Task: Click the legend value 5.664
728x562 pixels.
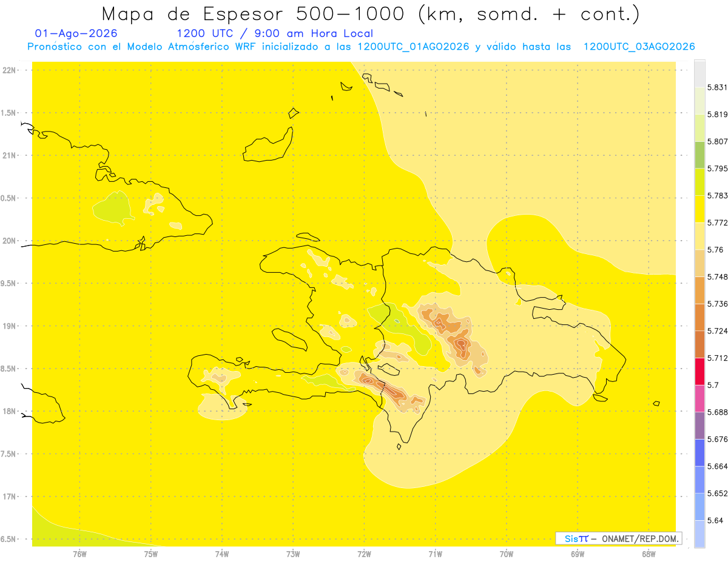Action: pos(718,466)
